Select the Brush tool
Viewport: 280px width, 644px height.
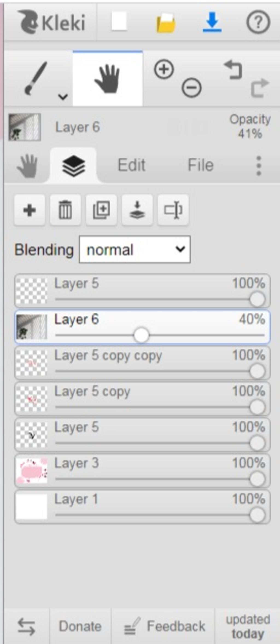coord(36,79)
